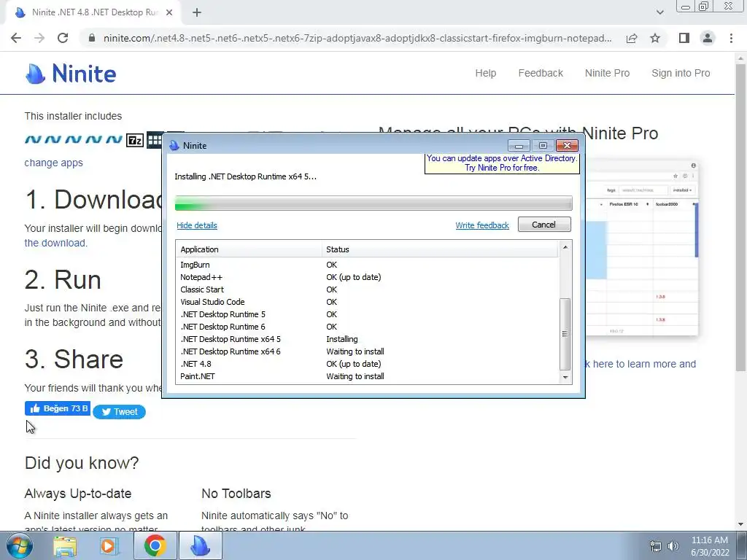This screenshot has height=560, width=747.
Task: Switch to Chrome in taskbar
Action: click(x=155, y=545)
